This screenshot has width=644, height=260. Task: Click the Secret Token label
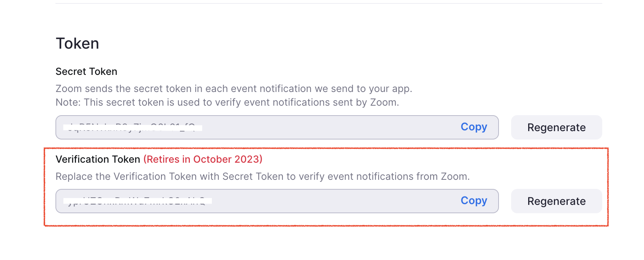coord(86,71)
